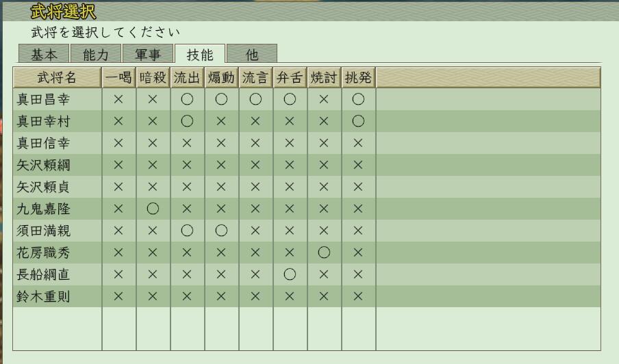Sort by 挑発 column header
This screenshot has height=364, width=619.
click(x=358, y=78)
